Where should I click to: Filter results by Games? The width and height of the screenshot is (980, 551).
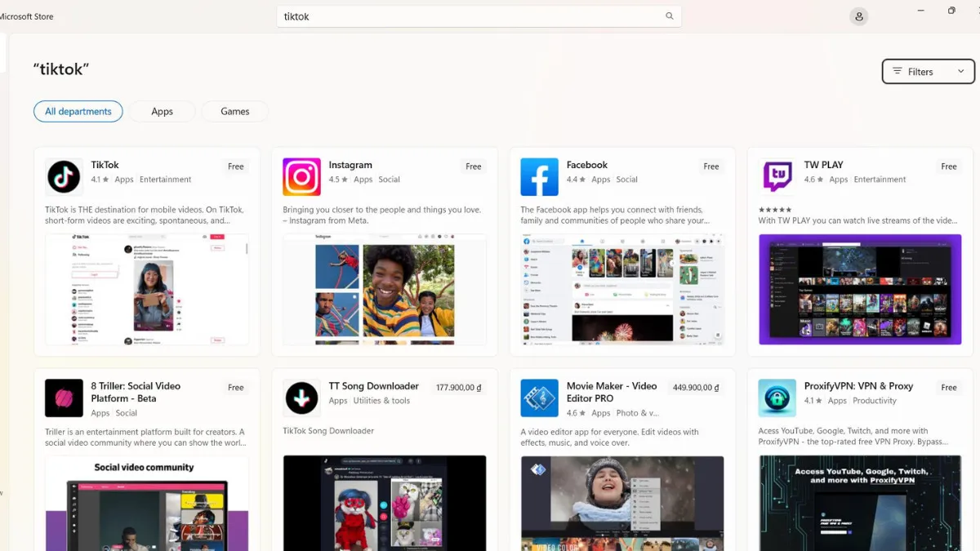[234, 111]
